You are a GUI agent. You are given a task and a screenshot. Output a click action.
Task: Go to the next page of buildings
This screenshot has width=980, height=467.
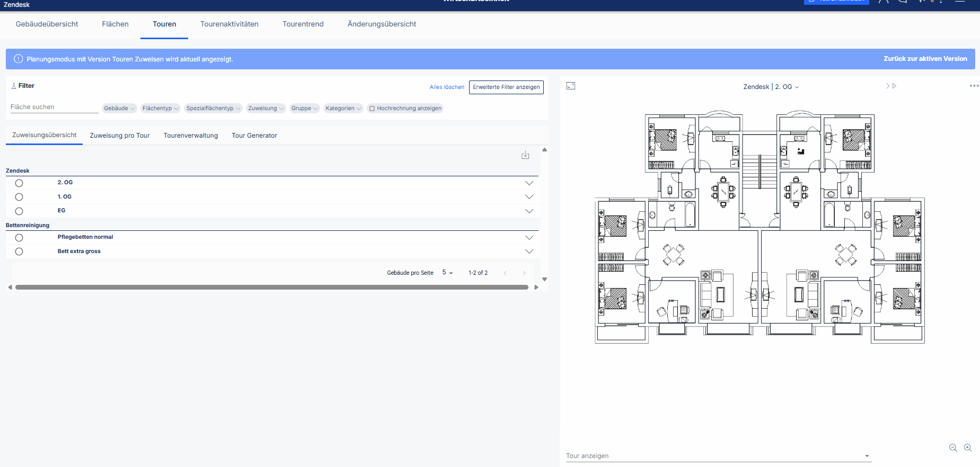[524, 273]
